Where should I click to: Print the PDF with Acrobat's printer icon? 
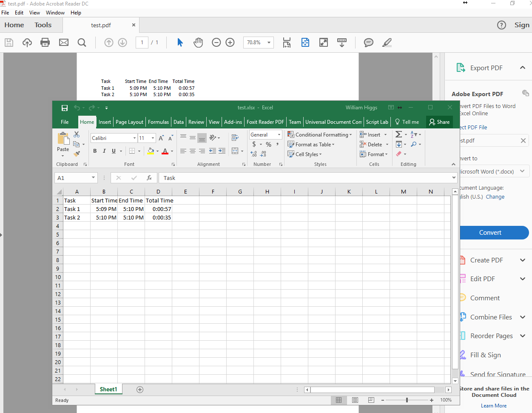pyautogui.click(x=45, y=43)
